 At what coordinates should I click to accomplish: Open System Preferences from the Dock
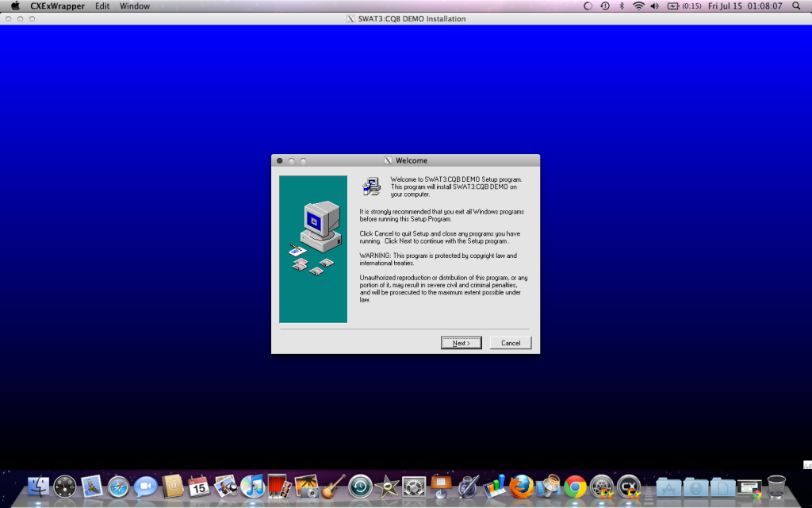[x=414, y=487]
